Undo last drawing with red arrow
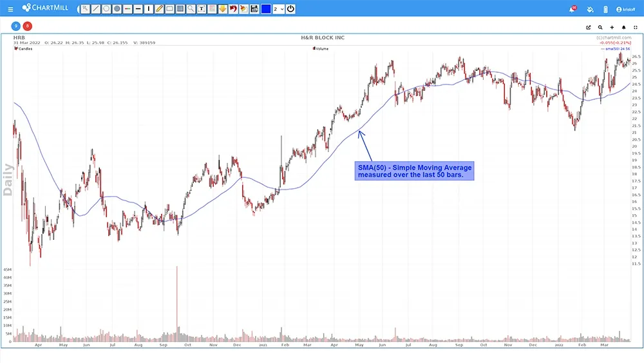644x363 pixels. [x=233, y=8]
